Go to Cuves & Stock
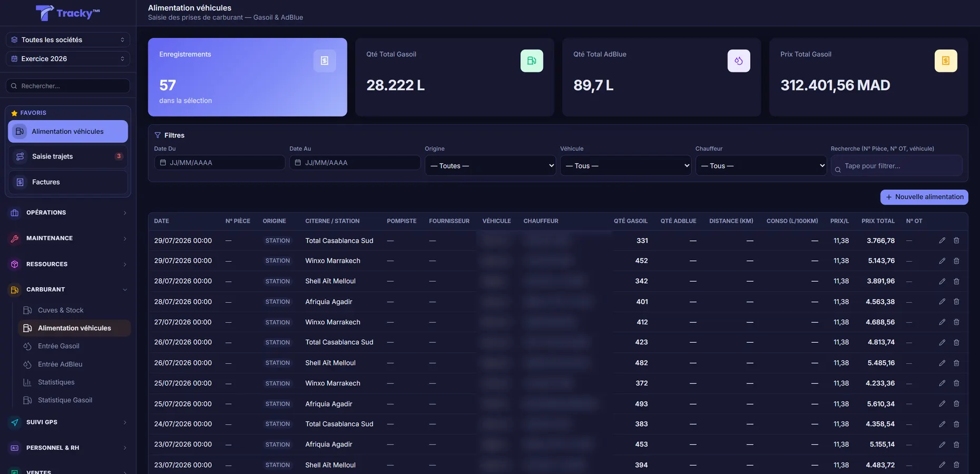Image resolution: width=980 pixels, height=474 pixels. [74, 310]
